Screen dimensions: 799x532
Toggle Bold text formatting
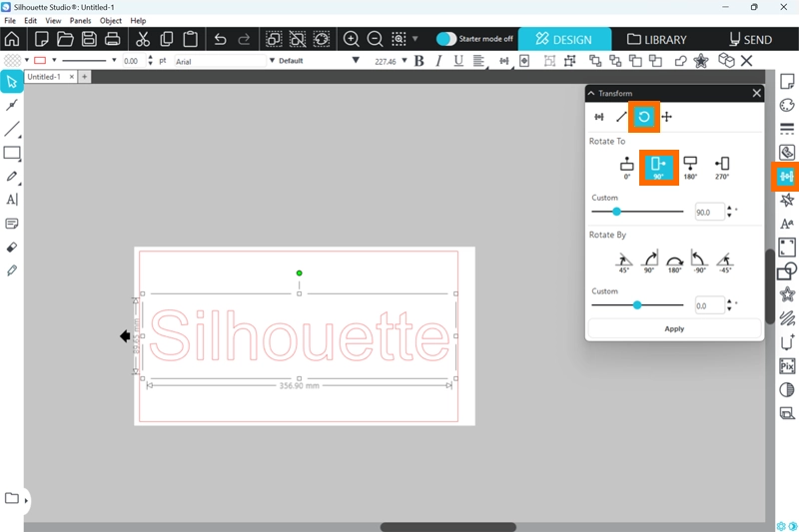pyautogui.click(x=419, y=61)
